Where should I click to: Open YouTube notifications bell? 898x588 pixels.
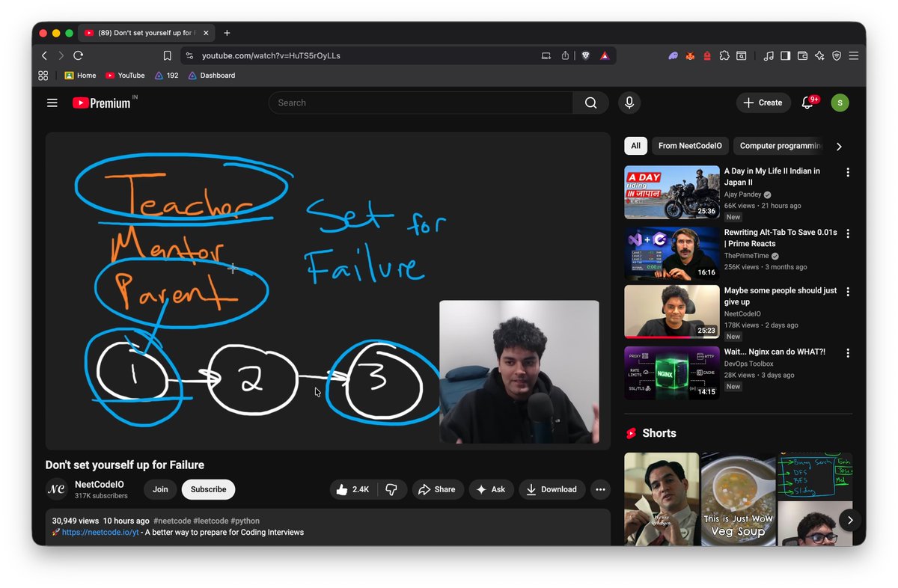807,102
